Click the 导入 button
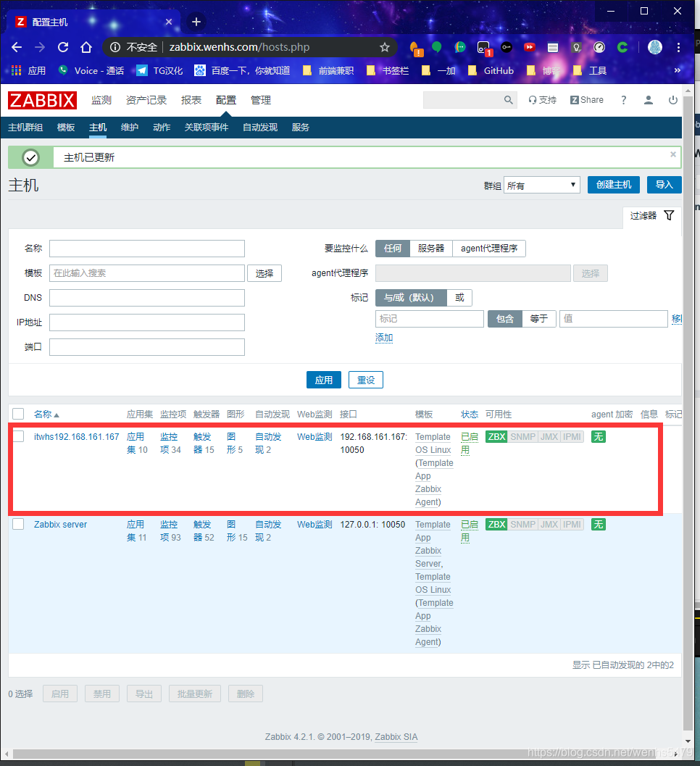The width and height of the screenshot is (700, 766). [x=664, y=185]
